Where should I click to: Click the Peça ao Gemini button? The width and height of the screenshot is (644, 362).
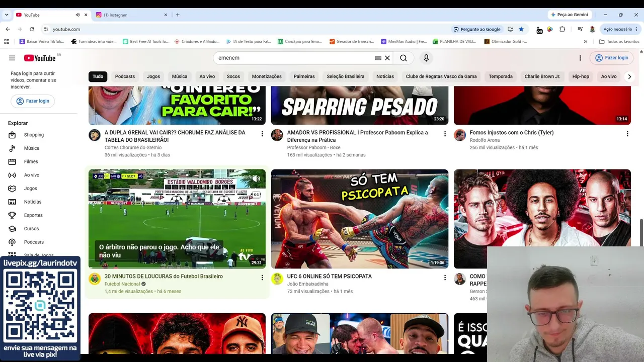570,15
